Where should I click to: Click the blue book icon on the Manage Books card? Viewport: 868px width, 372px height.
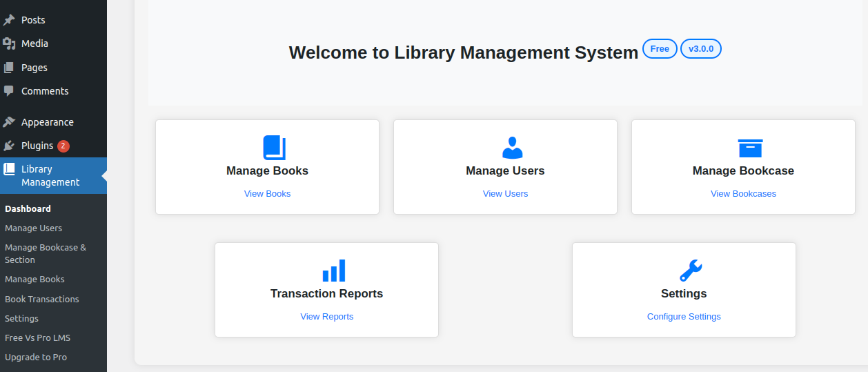pyautogui.click(x=274, y=148)
